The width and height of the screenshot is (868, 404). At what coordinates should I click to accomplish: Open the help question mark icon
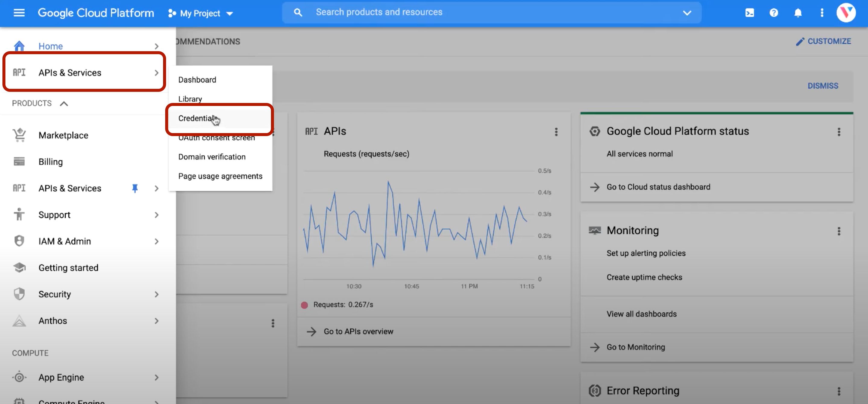[774, 13]
